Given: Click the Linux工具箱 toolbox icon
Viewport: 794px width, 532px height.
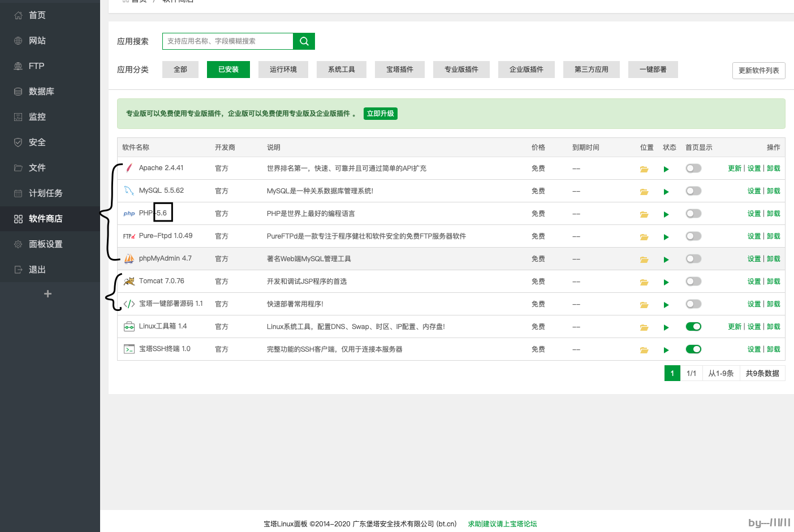Looking at the screenshot, I should click(x=129, y=326).
